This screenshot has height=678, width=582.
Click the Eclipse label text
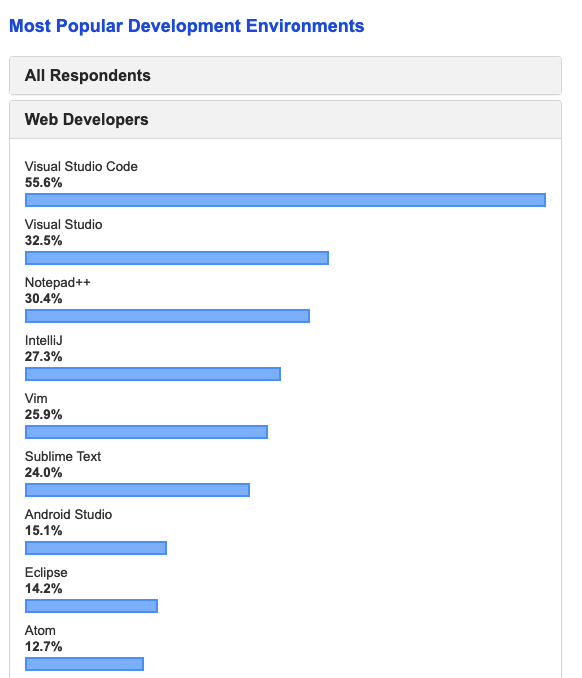pyautogui.click(x=46, y=572)
